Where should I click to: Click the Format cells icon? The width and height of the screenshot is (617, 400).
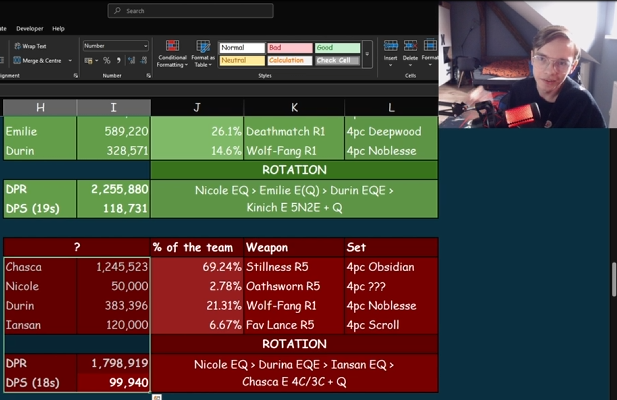[430, 46]
